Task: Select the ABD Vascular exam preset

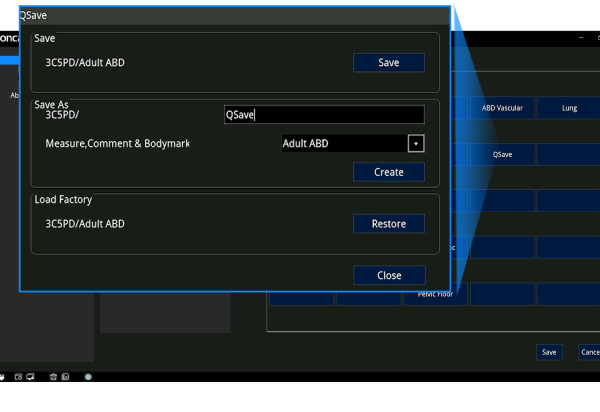Action: click(502, 108)
